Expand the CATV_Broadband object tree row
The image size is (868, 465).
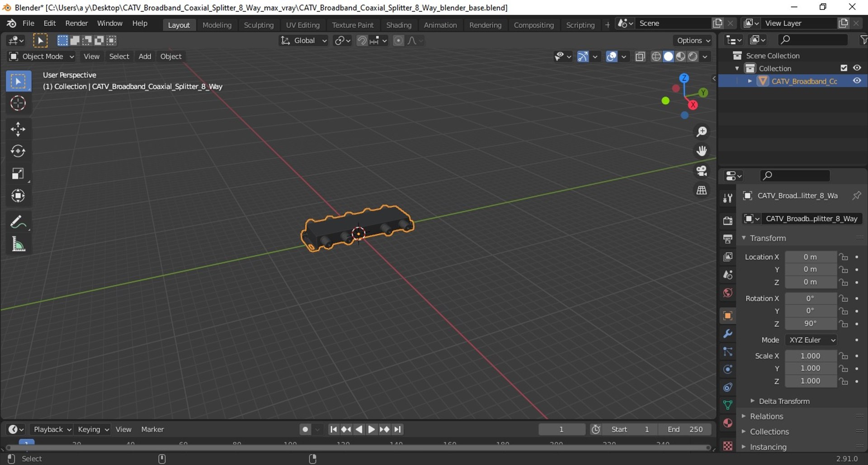coord(750,81)
